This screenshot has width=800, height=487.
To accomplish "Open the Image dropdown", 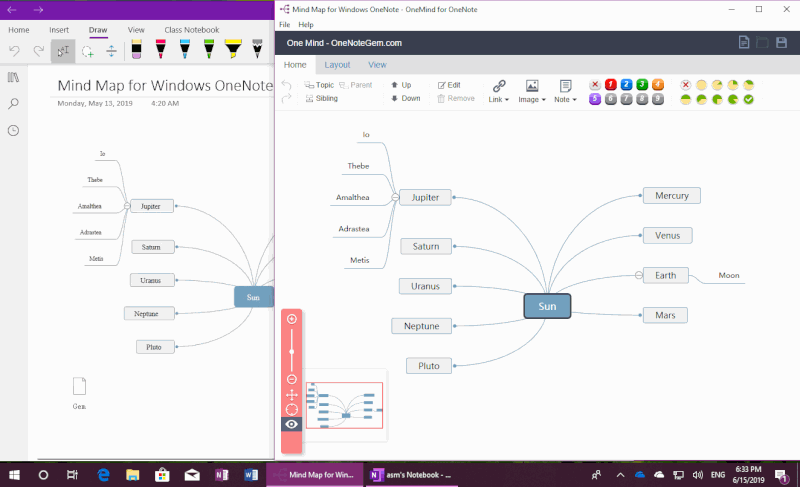I will 532,92.
